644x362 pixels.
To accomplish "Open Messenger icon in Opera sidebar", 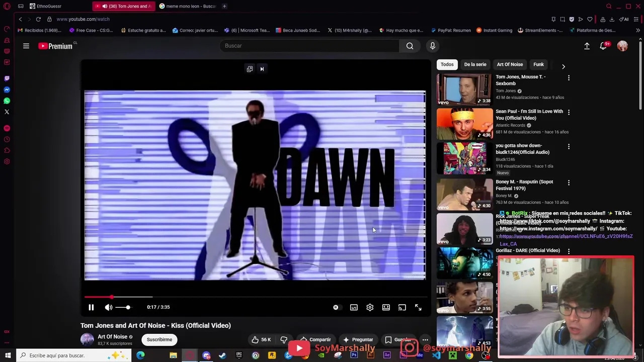I will click(x=7, y=89).
